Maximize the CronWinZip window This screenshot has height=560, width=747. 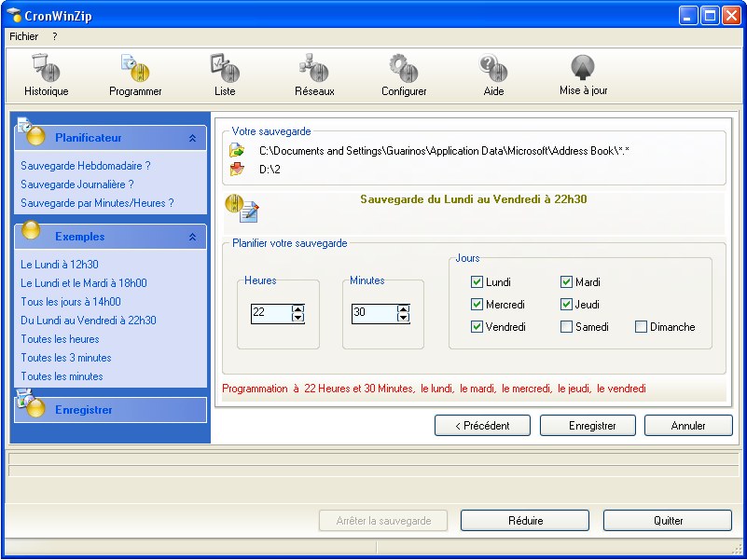point(710,16)
